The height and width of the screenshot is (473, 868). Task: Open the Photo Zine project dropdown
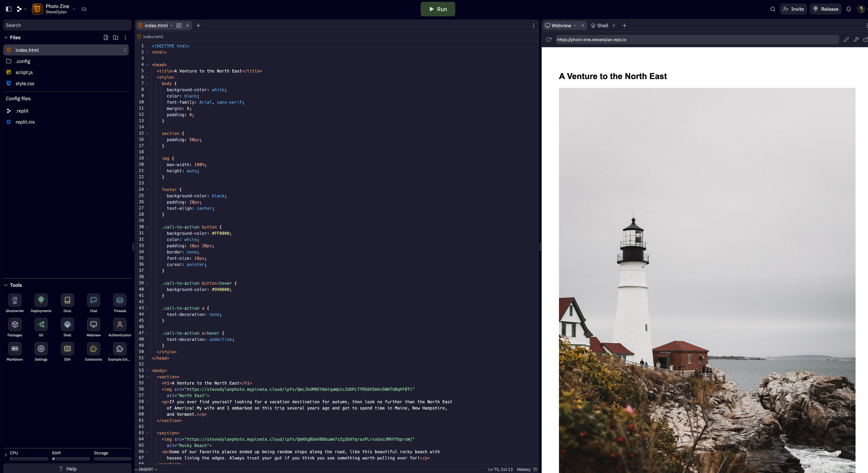tap(74, 9)
